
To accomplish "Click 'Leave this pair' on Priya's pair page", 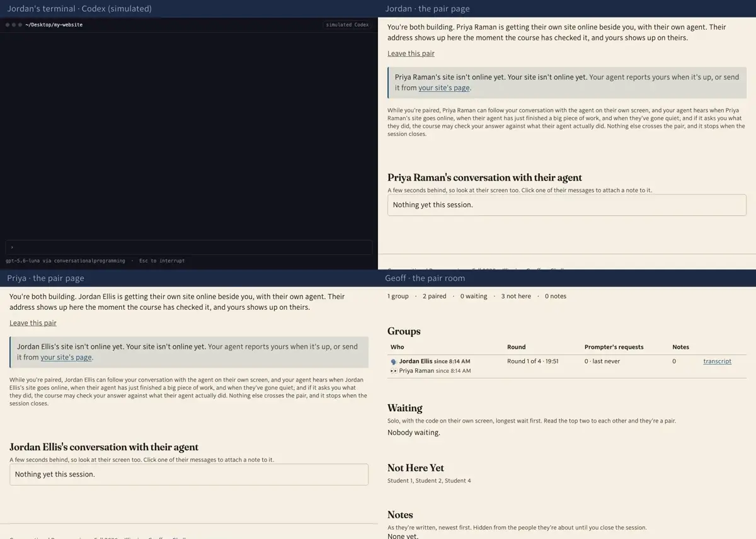I will pos(33,323).
